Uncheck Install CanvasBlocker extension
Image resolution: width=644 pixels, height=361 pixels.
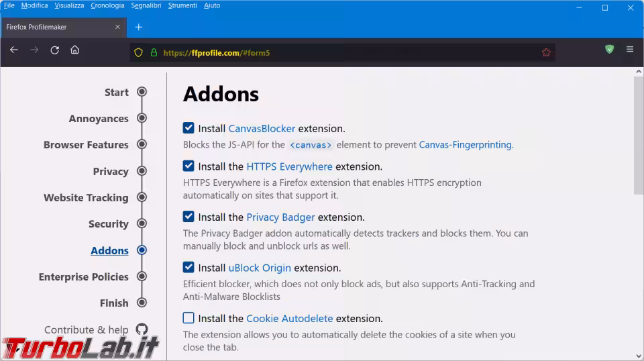click(189, 128)
